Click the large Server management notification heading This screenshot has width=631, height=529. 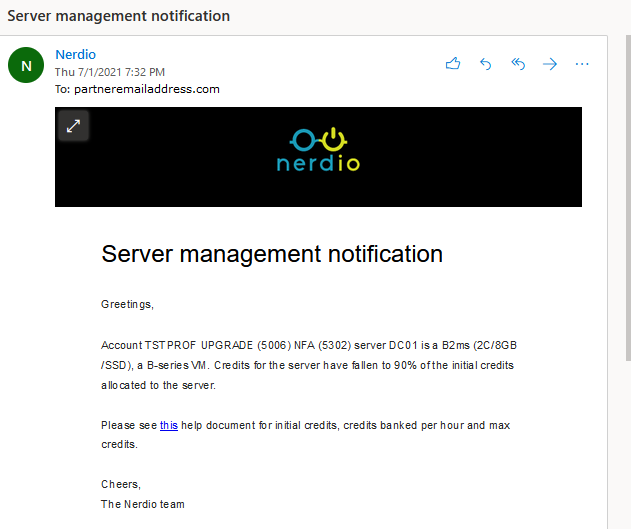click(x=272, y=254)
